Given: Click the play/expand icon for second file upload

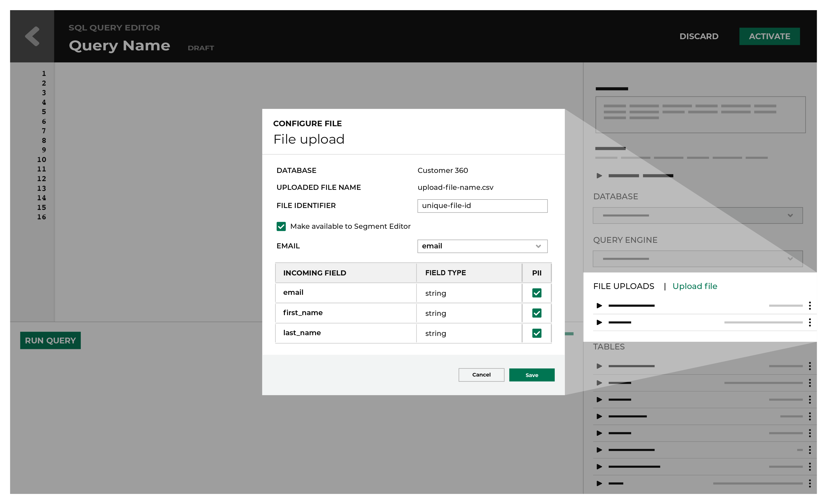Looking at the screenshot, I should click(600, 322).
